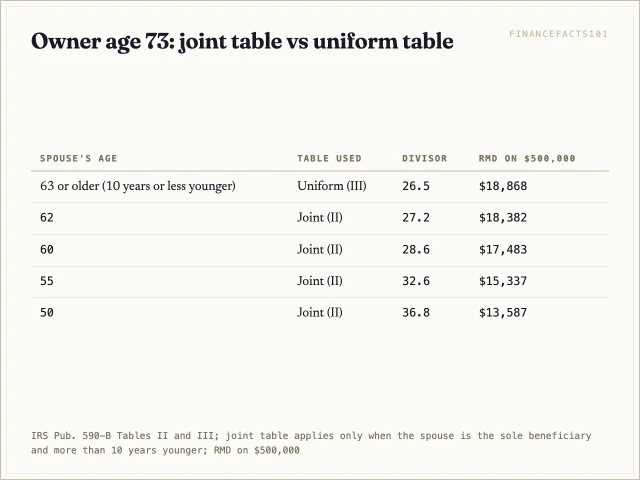
Task: Click the '63 or older' row label
Action: [138, 186]
